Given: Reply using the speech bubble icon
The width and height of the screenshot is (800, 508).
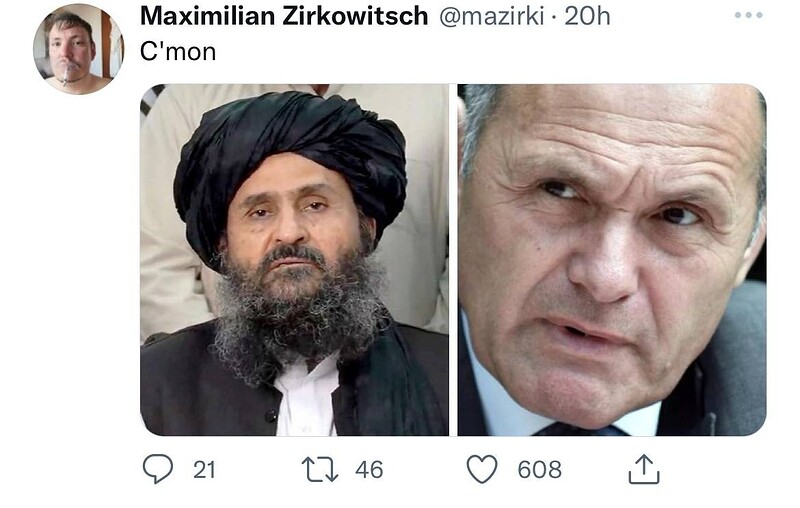Looking at the screenshot, I should [x=158, y=469].
